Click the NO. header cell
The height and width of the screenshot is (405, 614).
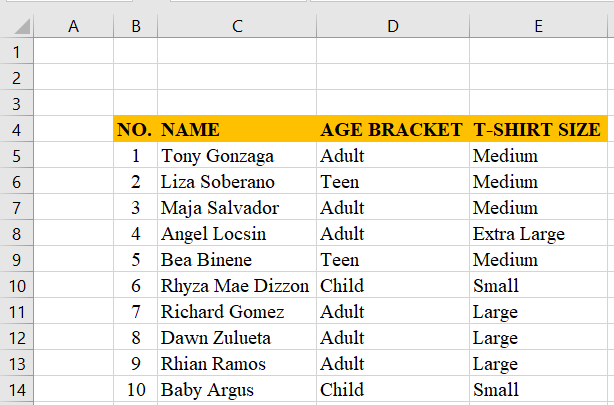coord(135,129)
